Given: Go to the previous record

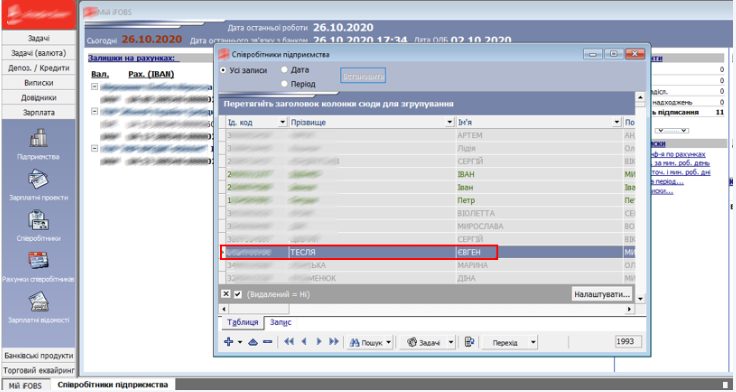Looking at the screenshot, I should point(304,342).
